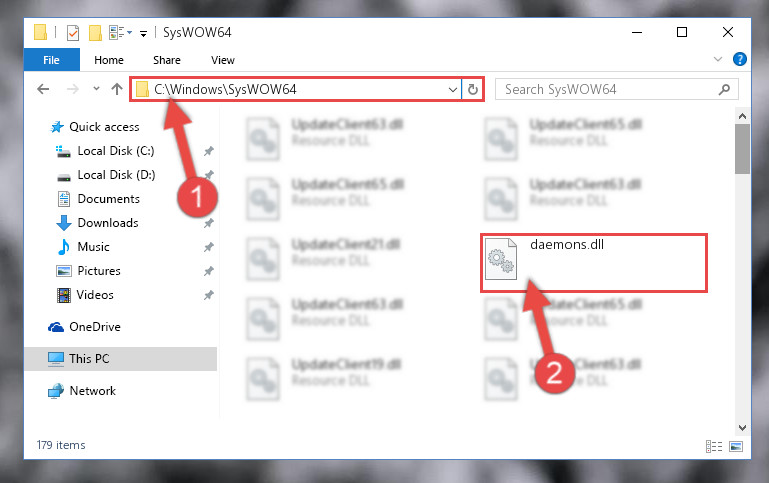Open Explorer help question mark

pyautogui.click(x=740, y=59)
